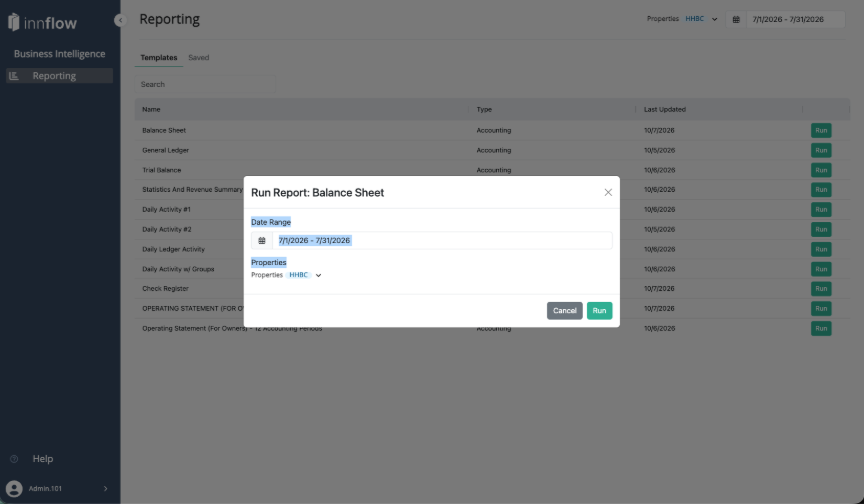Click the HHBC property tag in the dialog
The width and height of the screenshot is (864, 504).
(x=298, y=275)
